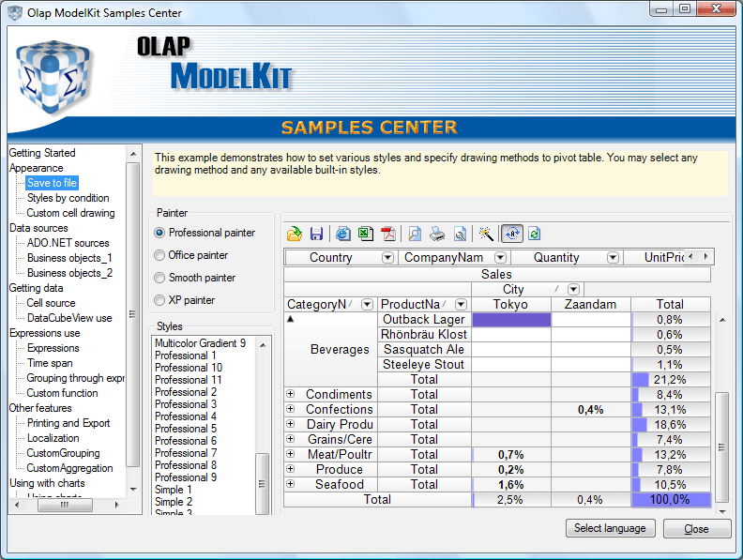Expand the Grains/Cere row
743x560 pixels.
291,439
